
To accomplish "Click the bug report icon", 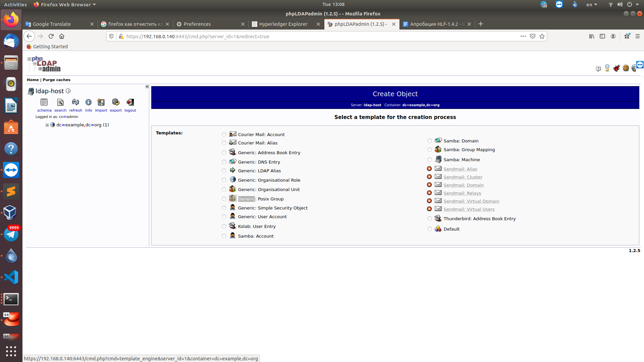I will coord(616,68).
